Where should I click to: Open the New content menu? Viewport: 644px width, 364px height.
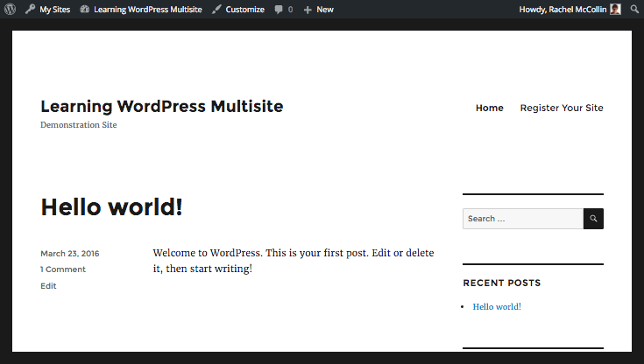[318, 9]
